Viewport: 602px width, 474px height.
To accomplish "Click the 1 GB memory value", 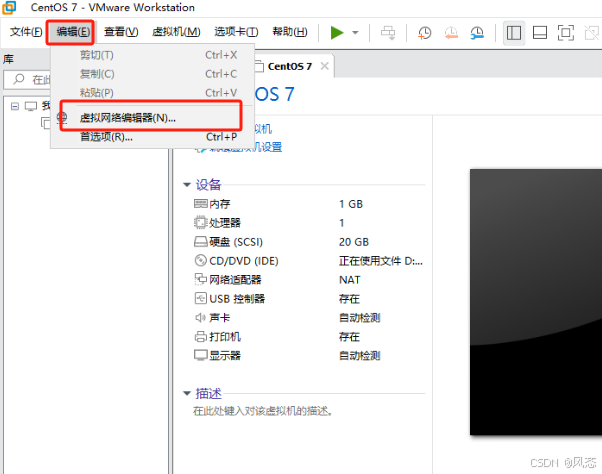I will [x=351, y=204].
